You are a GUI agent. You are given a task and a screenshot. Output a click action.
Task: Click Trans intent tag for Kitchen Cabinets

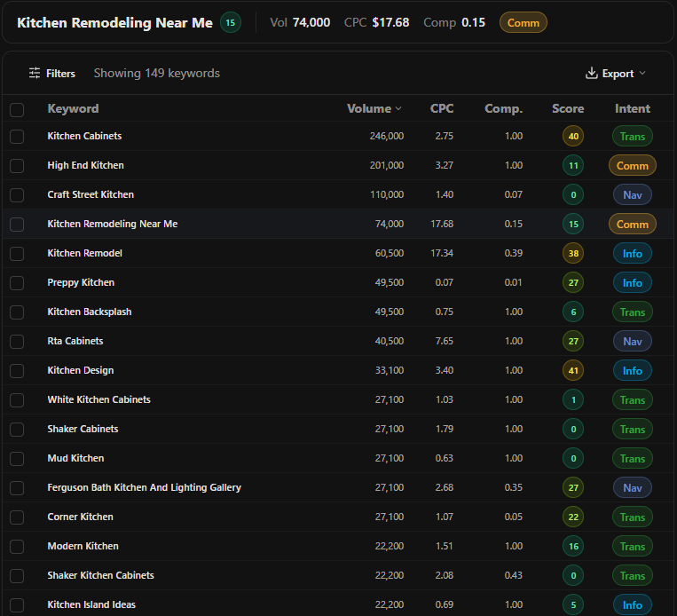pos(633,137)
